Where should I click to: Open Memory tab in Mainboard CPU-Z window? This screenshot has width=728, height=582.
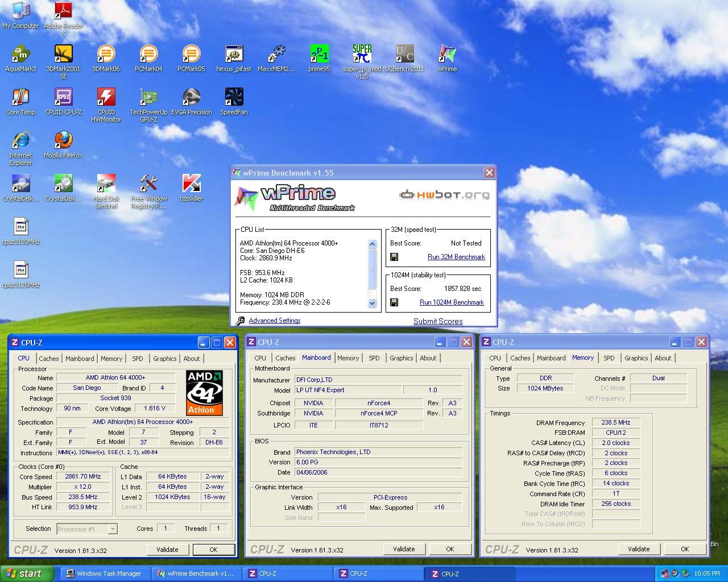tap(348, 358)
